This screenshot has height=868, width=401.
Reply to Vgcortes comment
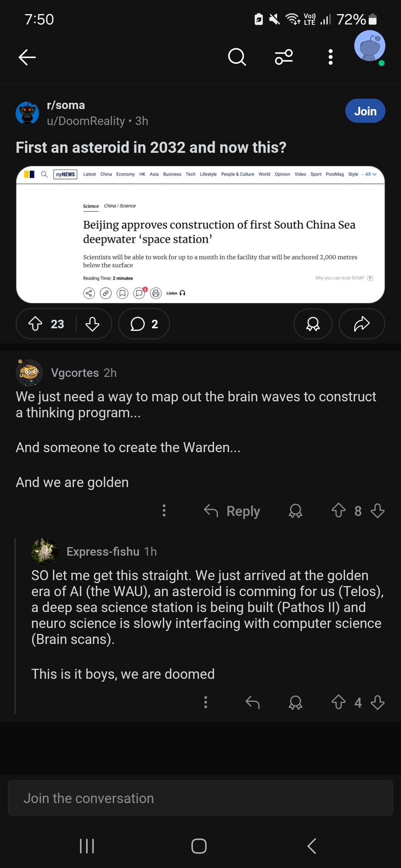(232, 511)
